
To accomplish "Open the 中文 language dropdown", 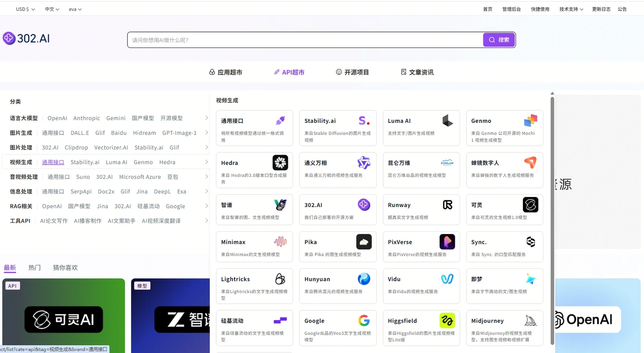I will (x=52, y=9).
